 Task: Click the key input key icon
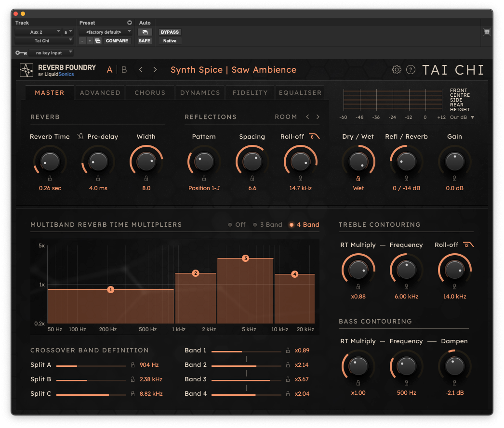pyautogui.click(x=21, y=52)
